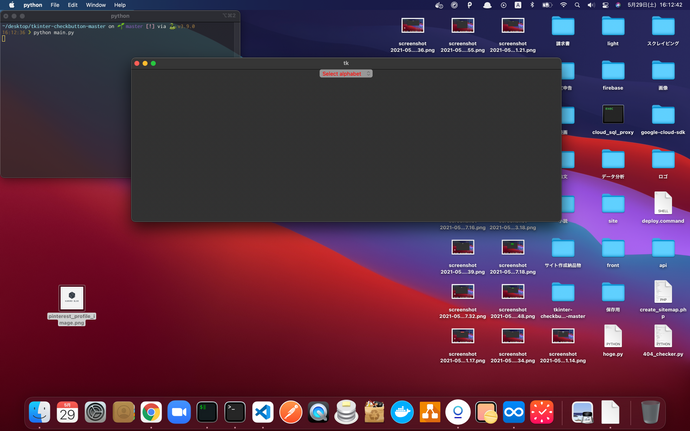
Task: Click the Wi-Fi status icon
Action: [562, 5]
